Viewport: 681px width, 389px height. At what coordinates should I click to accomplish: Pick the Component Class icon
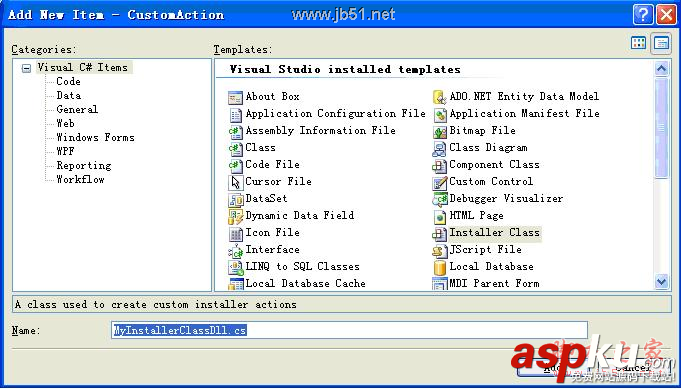pyautogui.click(x=440, y=165)
